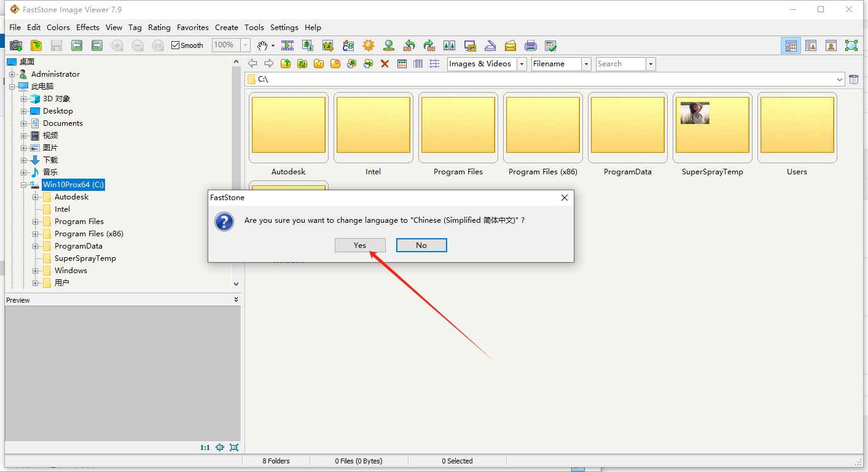Click the go up one folder icon
Screen dimensions: 868x472
click(286, 63)
